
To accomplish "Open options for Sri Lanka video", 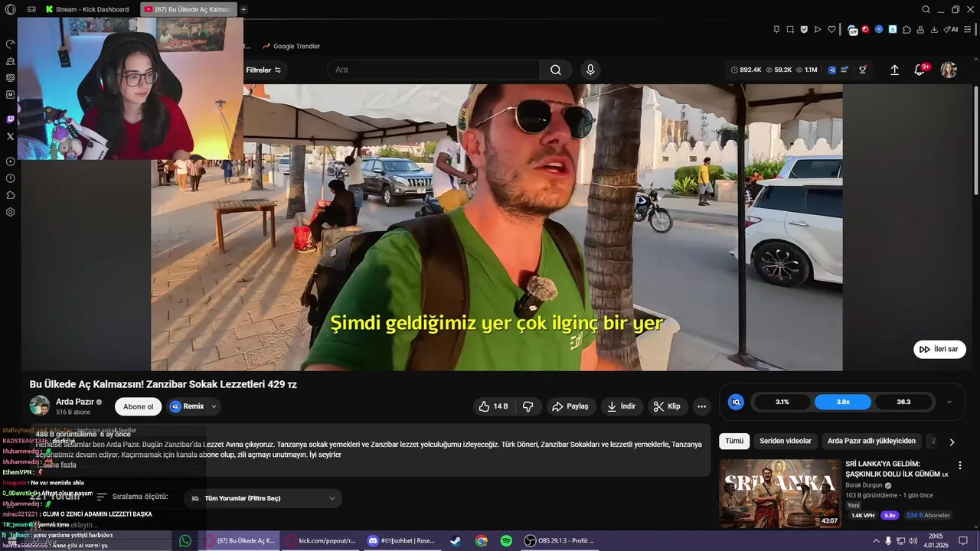I will tap(959, 465).
